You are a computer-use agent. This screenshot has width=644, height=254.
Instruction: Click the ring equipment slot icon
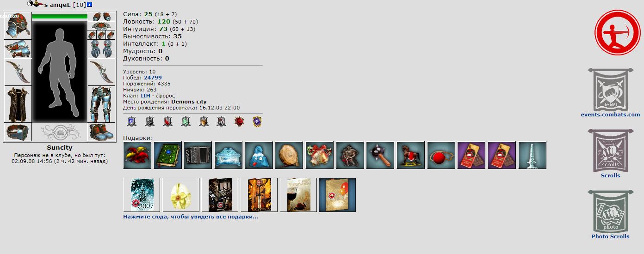click(x=18, y=132)
